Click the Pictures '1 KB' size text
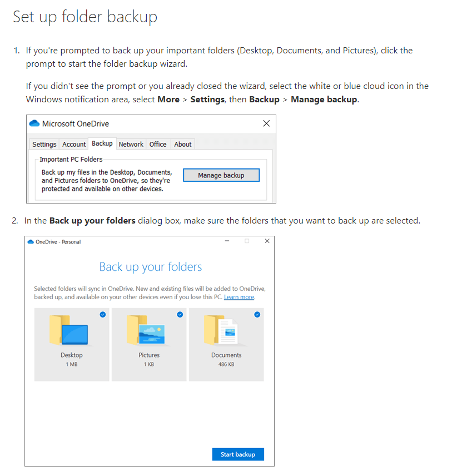 (149, 364)
